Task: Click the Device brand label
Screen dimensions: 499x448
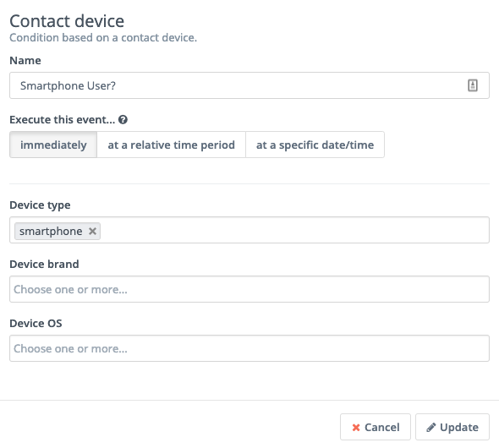Action: tap(44, 265)
